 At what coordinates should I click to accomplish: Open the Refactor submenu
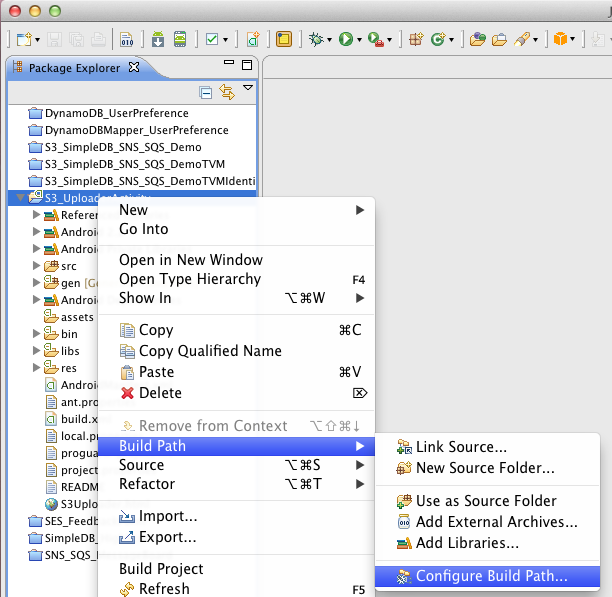tap(236, 484)
